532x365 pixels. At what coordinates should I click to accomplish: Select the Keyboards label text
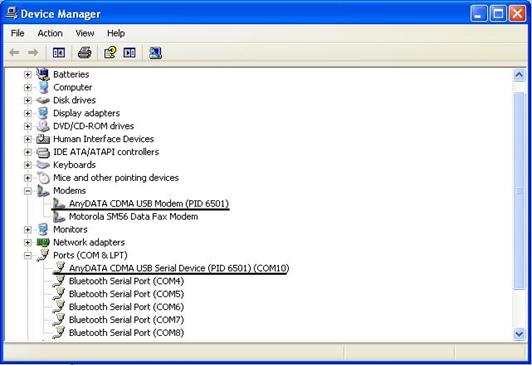coord(74,165)
